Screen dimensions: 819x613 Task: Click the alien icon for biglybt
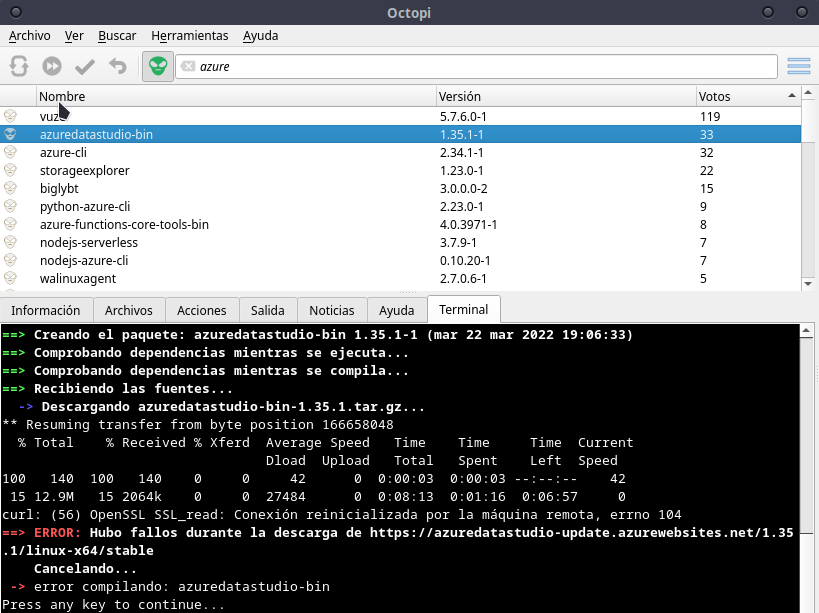coord(10,188)
